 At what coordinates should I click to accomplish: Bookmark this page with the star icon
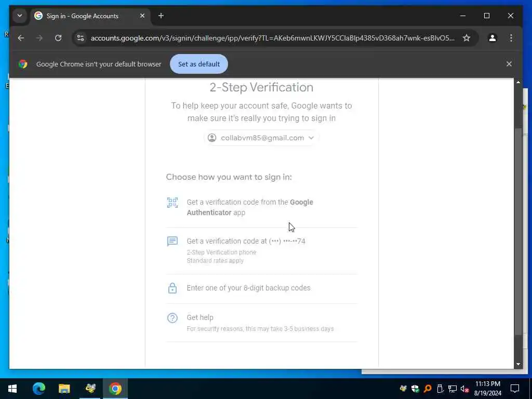point(467,38)
